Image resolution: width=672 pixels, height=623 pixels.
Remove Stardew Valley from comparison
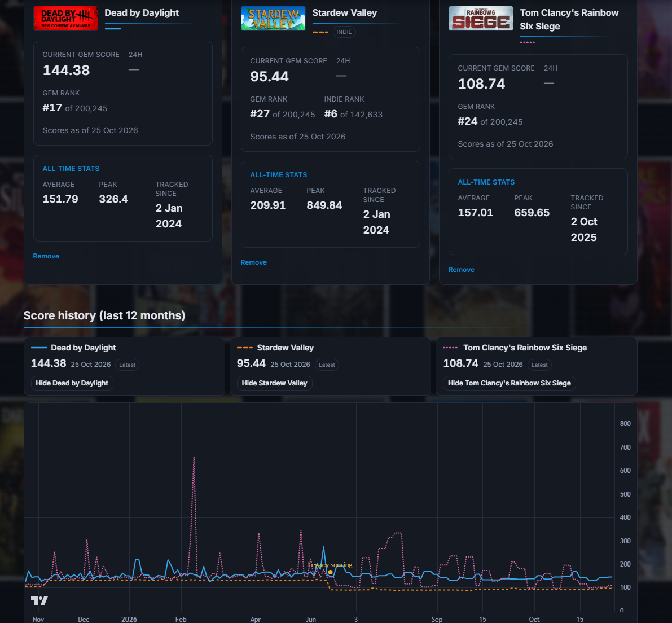[253, 262]
